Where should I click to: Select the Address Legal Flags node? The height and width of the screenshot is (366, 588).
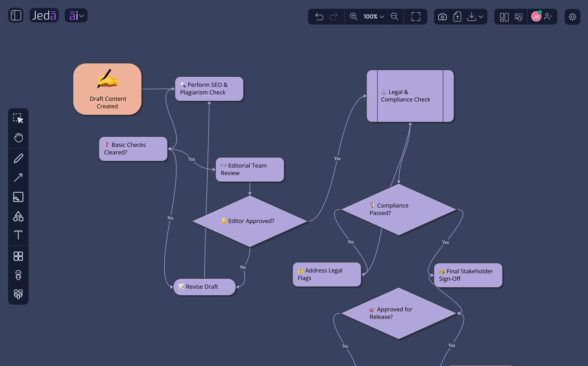[x=327, y=274]
